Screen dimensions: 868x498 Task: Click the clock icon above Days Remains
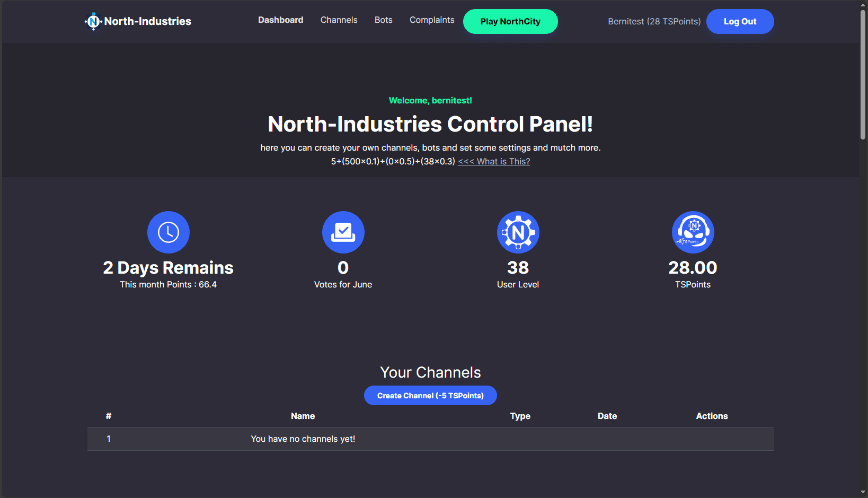[x=169, y=232]
